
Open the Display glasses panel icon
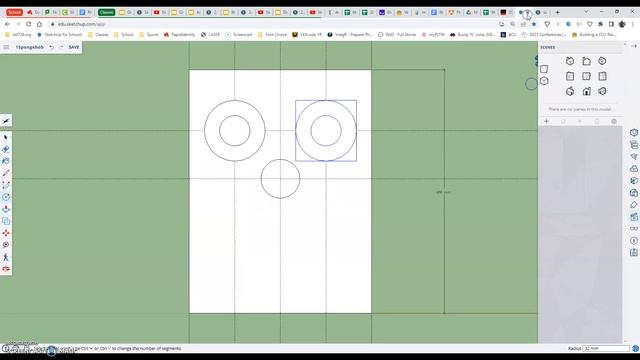click(633, 229)
